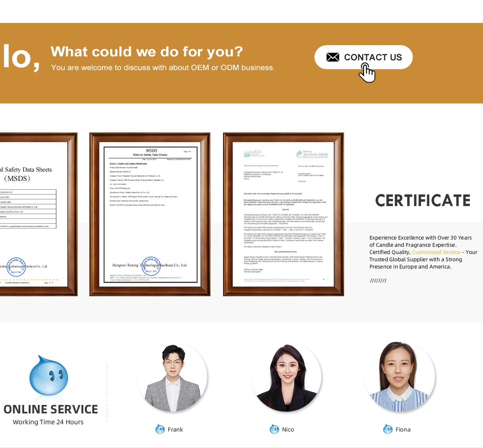
Task: Select Frank's profile photo
Action: [x=172, y=378]
